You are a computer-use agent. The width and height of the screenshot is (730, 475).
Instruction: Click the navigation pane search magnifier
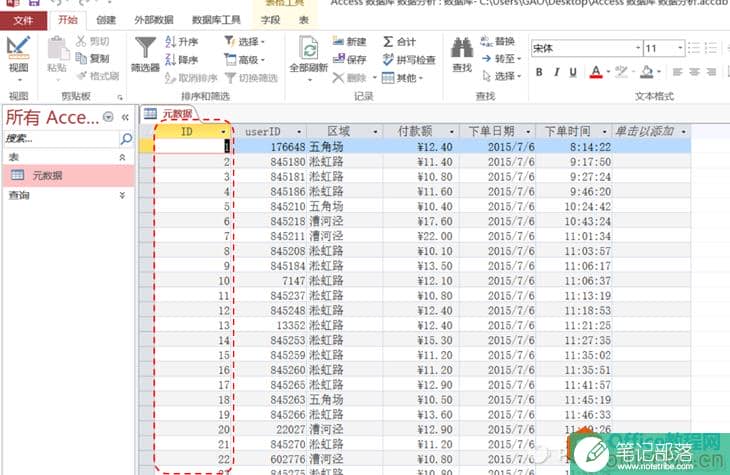click(126, 138)
